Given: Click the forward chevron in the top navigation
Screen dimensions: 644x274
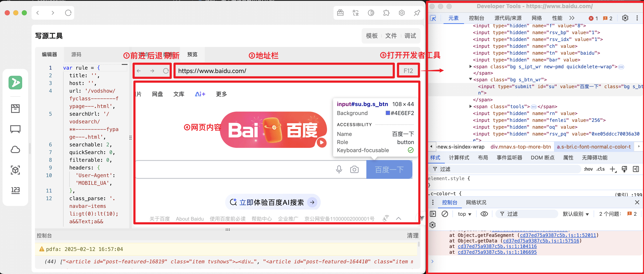Looking at the screenshot, I should pyautogui.click(x=53, y=13).
